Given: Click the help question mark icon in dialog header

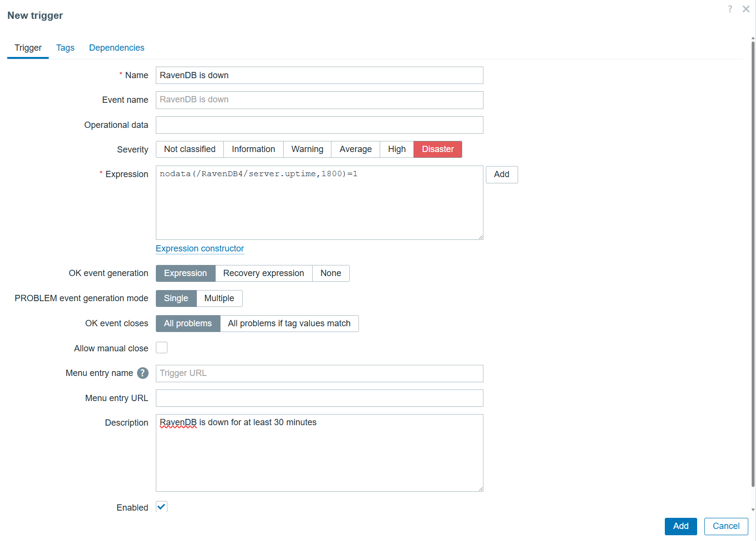Looking at the screenshot, I should click(730, 9).
